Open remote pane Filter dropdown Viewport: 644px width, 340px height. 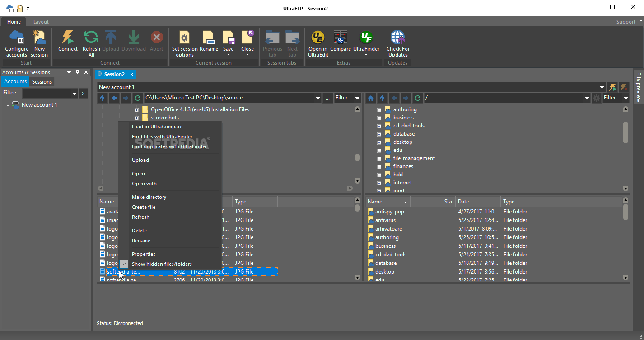(x=625, y=98)
